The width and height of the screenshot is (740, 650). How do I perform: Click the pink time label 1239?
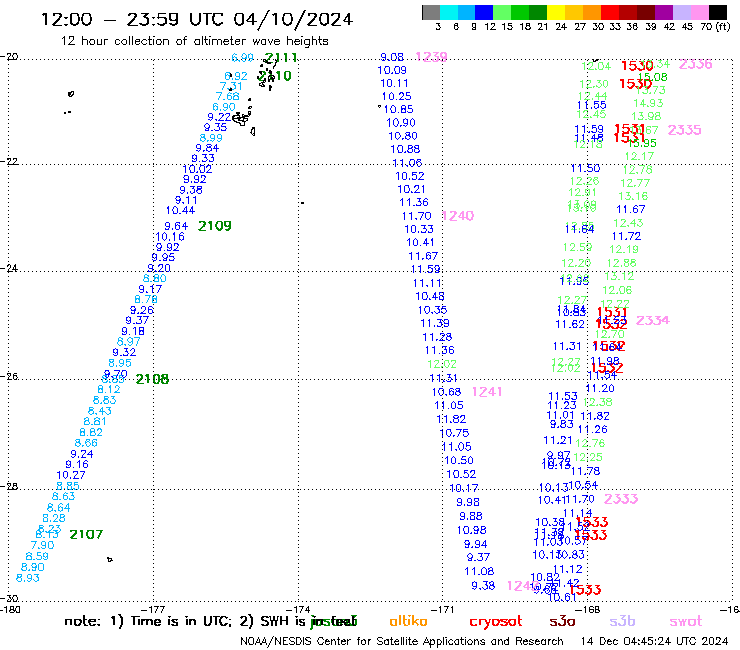431,57
